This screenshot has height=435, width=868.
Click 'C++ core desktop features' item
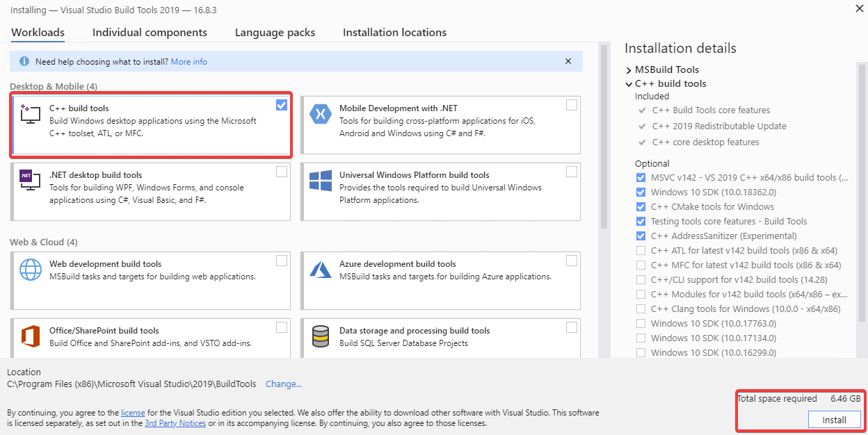tap(706, 142)
